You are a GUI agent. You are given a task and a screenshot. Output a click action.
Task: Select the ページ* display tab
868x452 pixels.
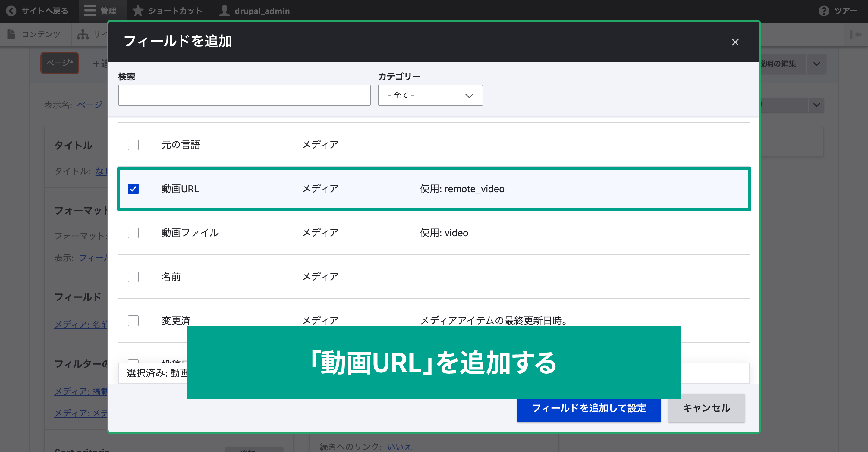point(60,63)
